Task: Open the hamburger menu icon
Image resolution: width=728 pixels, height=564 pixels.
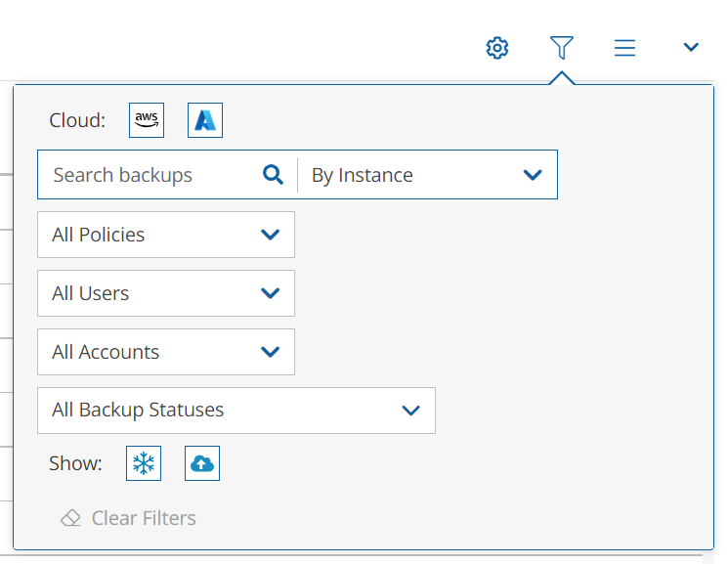Action: tap(625, 47)
